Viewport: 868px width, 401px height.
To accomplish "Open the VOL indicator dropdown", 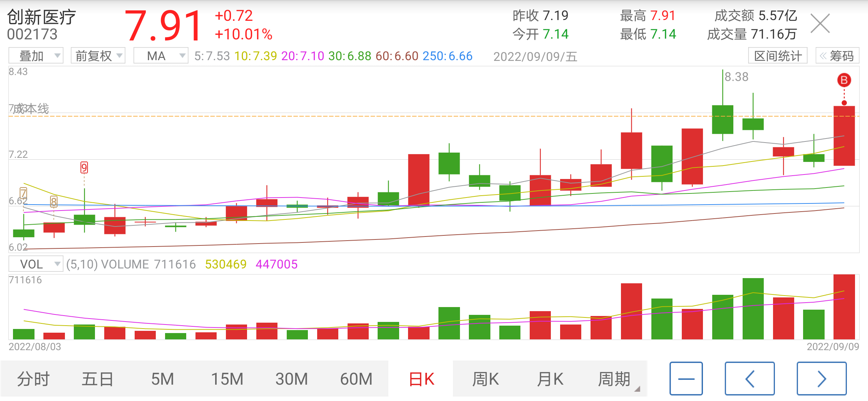I will click(x=36, y=264).
